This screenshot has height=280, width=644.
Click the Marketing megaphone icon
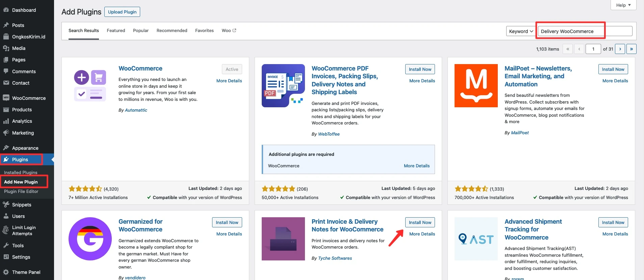coord(6,133)
